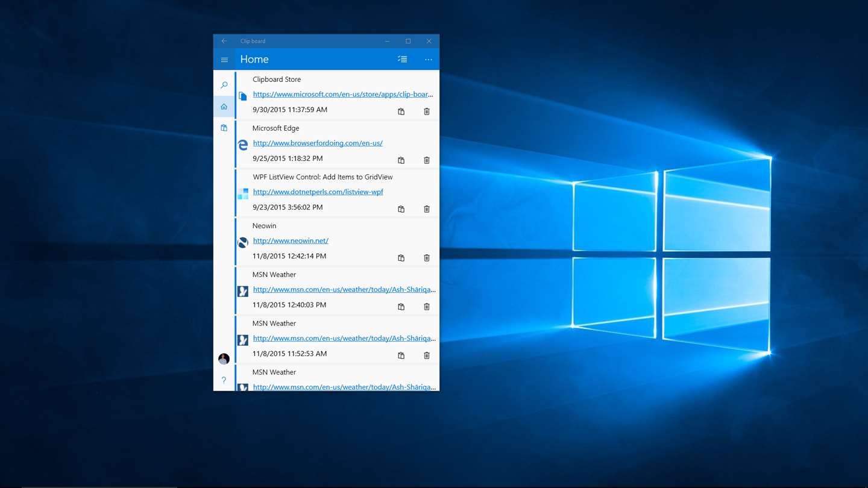Copy MSN Weather entry from 12:40:03 PM

401,307
